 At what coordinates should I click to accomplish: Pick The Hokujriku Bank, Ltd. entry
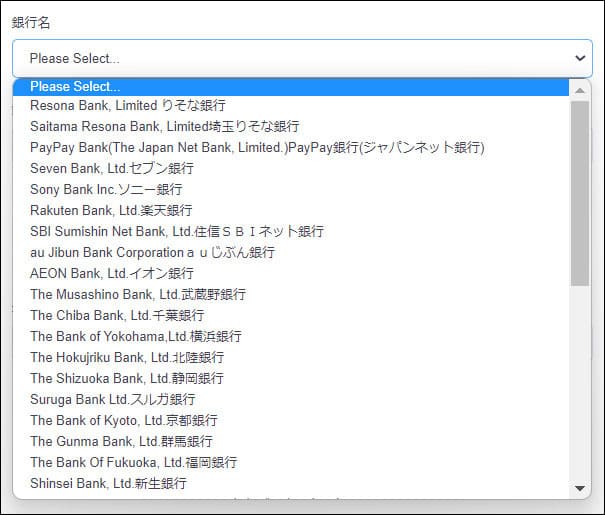127,357
